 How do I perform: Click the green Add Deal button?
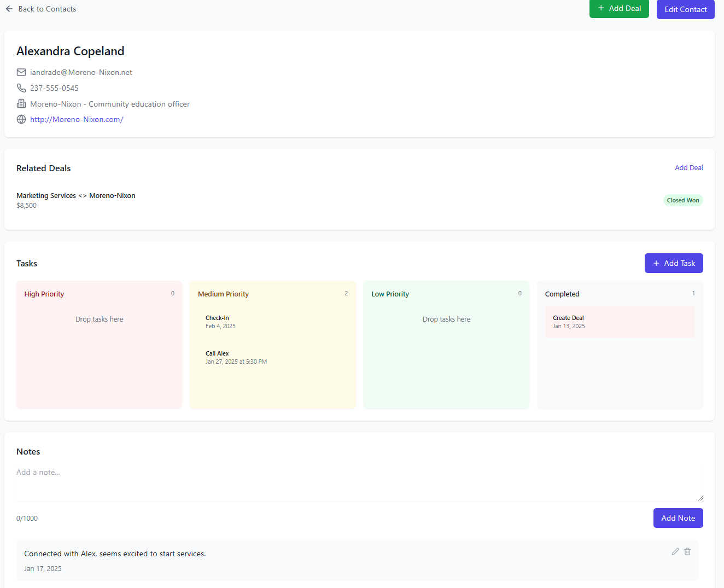tap(619, 8)
